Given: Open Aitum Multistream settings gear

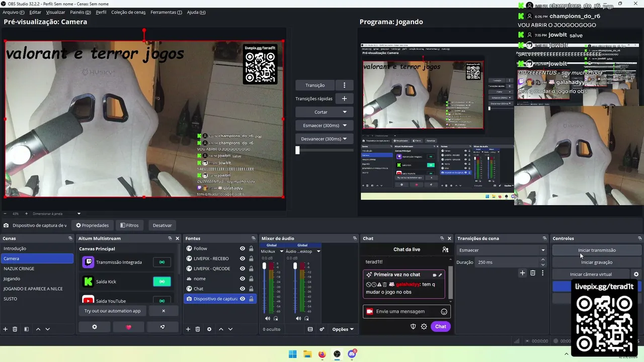Looking at the screenshot, I should pos(95,327).
